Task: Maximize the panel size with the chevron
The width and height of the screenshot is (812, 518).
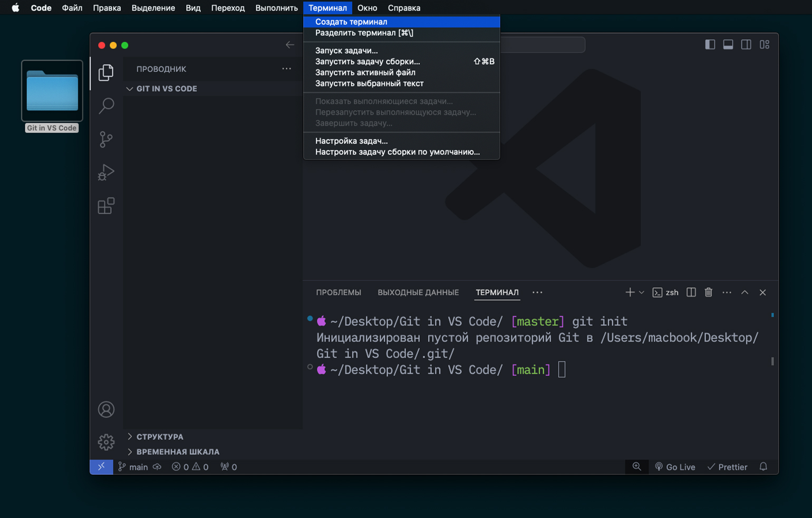Action: tap(745, 292)
